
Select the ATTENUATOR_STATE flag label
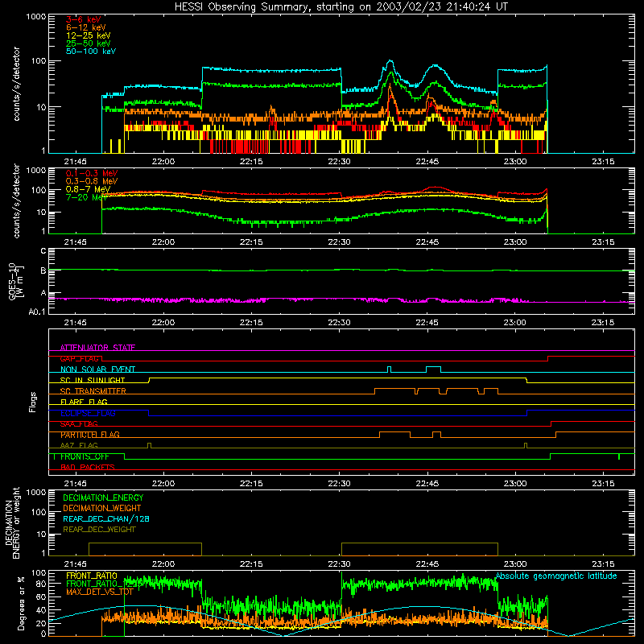coord(97,348)
